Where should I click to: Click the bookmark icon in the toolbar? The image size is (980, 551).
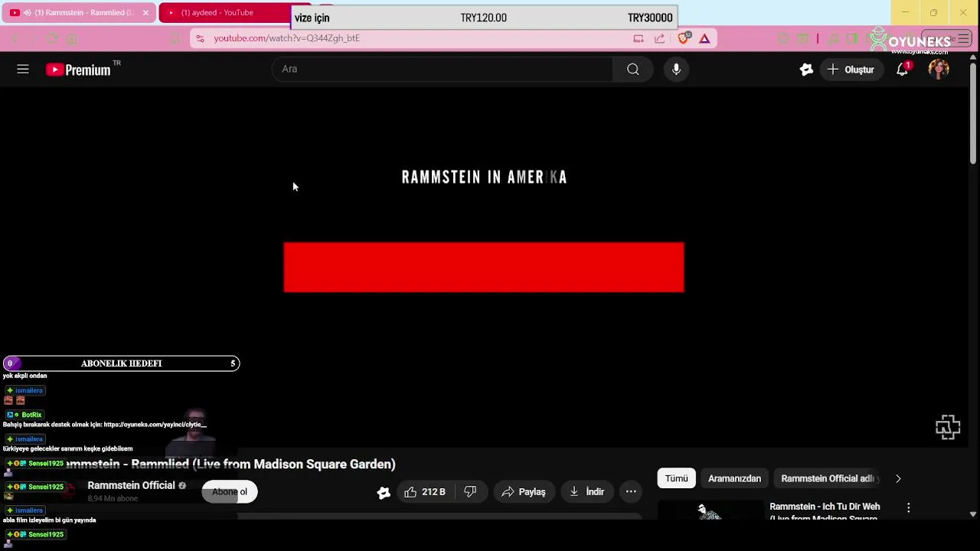point(175,38)
